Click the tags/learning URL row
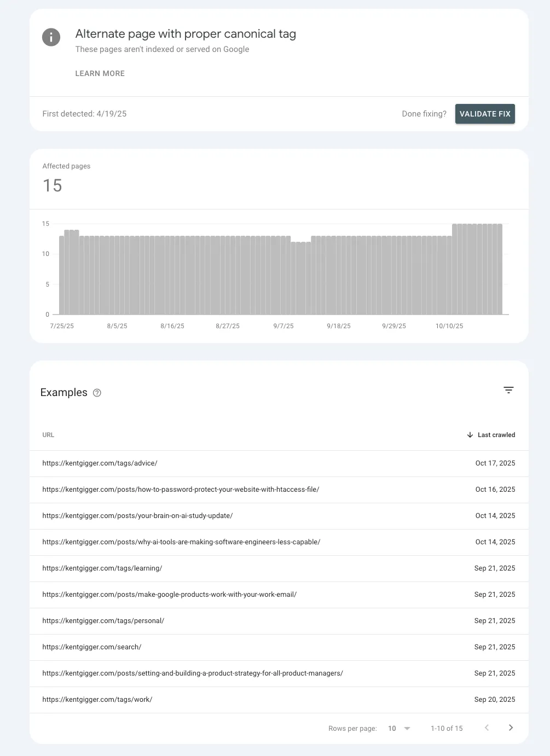Screen dimensions: 550x756 (x=102, y=568)
